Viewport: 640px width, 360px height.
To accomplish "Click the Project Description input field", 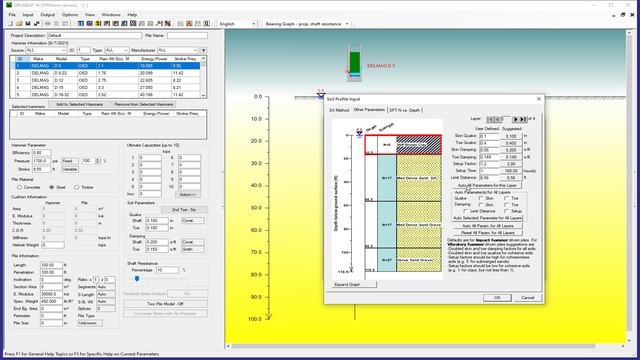I will [94, 36].
